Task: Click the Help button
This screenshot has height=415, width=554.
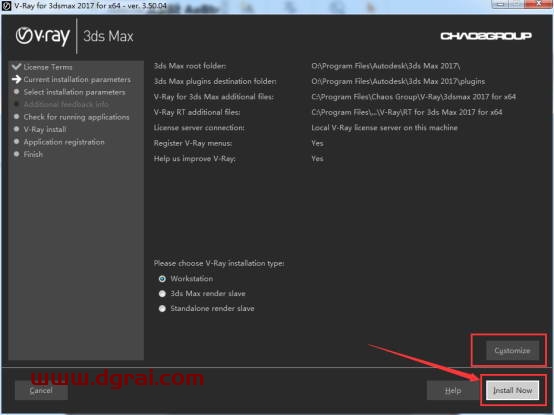Action: [453, 390]
